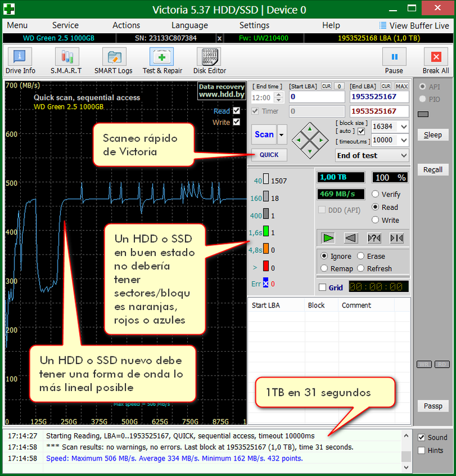Click the green Play scan button
456x476 pixels.
tap(328, 239)
